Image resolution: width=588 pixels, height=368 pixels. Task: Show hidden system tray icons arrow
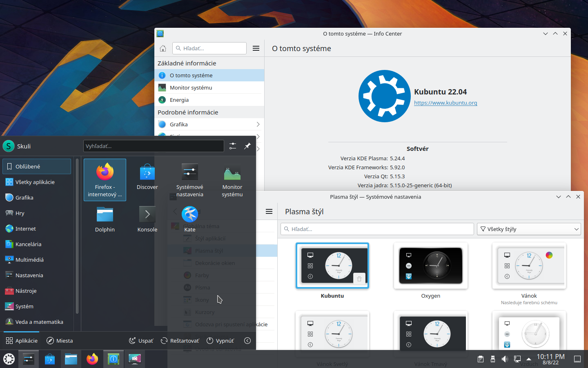[529, 359]
